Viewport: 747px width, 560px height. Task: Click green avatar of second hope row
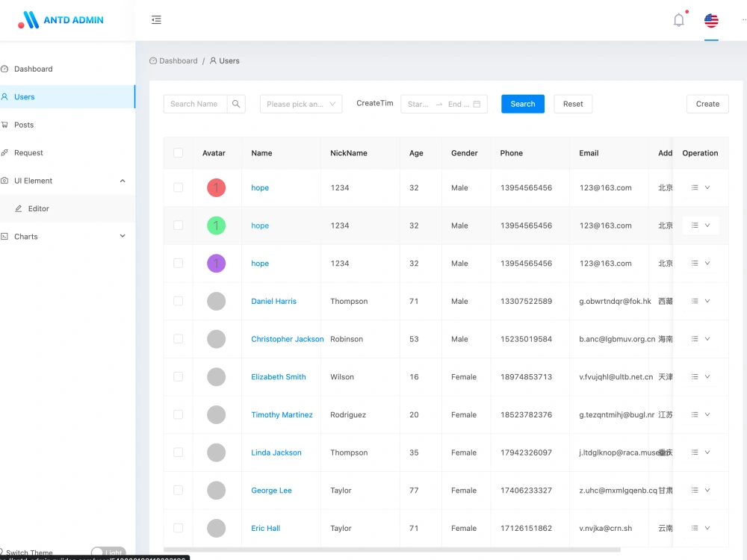pos(217,225)
